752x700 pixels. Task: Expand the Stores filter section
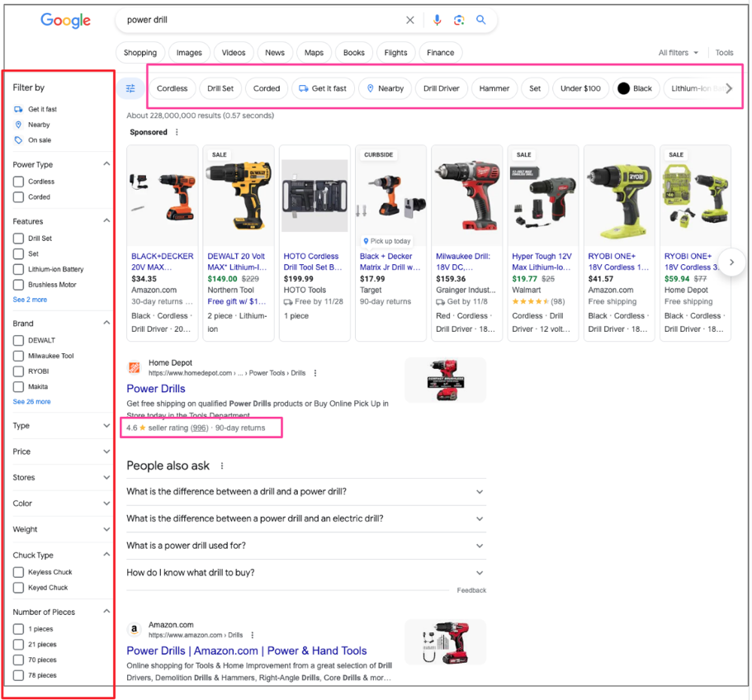click(106, 477)
